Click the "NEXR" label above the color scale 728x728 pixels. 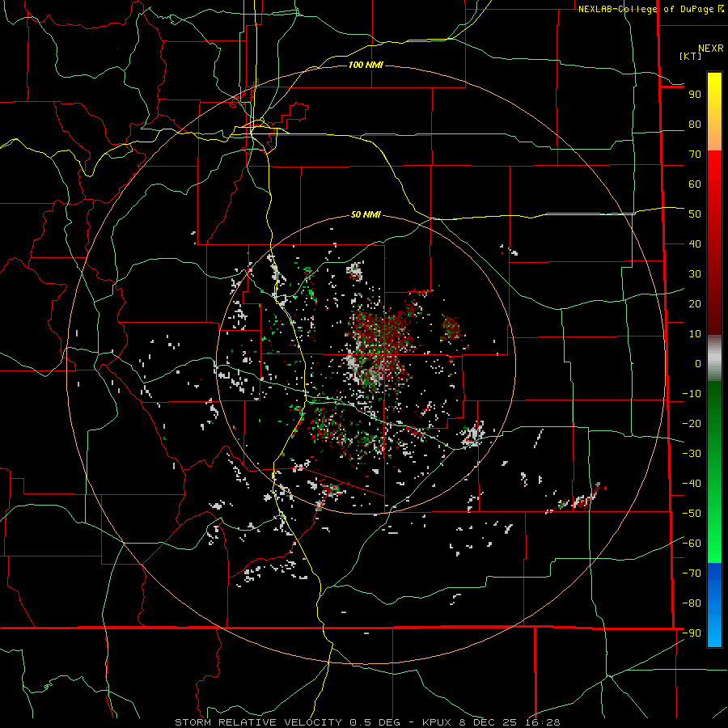click(711, 49)
